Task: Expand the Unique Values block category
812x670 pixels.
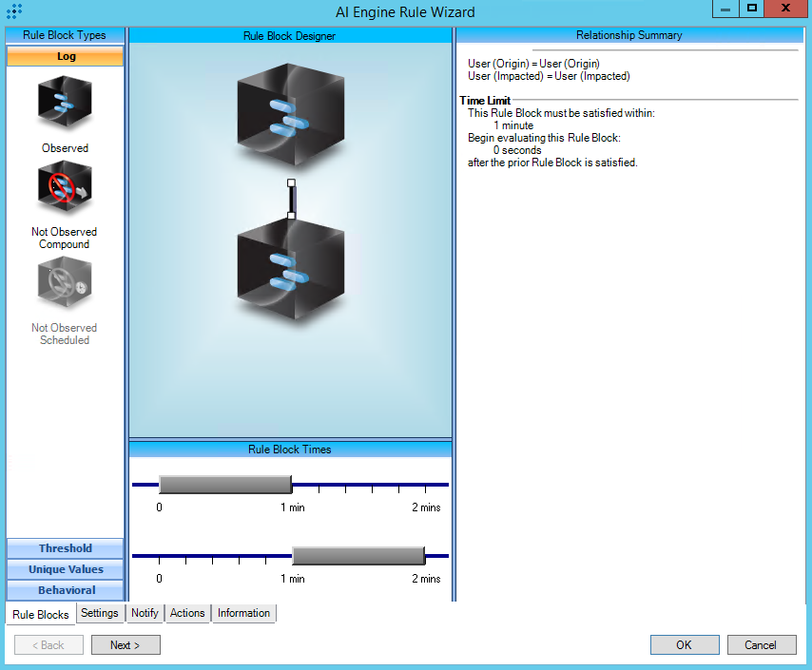Action: coord(66,569)
